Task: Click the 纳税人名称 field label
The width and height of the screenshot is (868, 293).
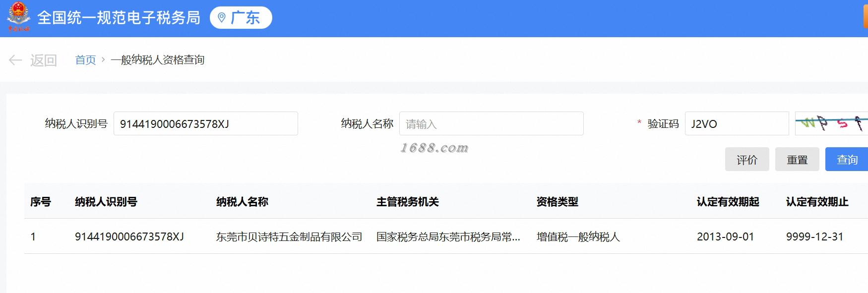Action: pyautogui.click(x=367, y=123)
